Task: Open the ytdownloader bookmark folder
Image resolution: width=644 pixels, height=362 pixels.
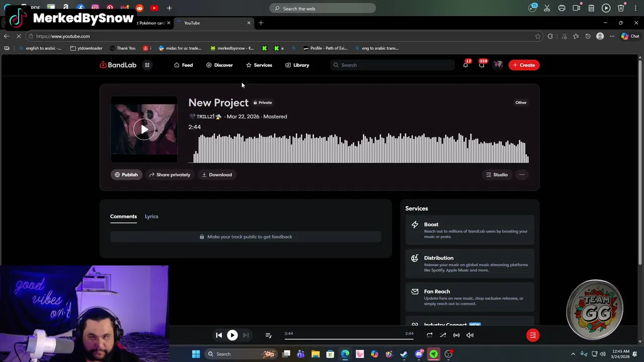Action: coord(87,48)
